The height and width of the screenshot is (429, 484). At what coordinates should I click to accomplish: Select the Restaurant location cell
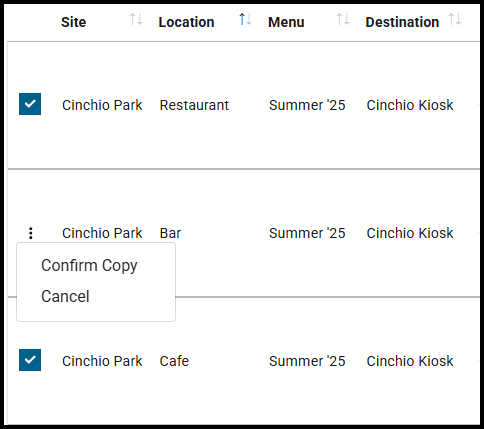click(194, 105)
